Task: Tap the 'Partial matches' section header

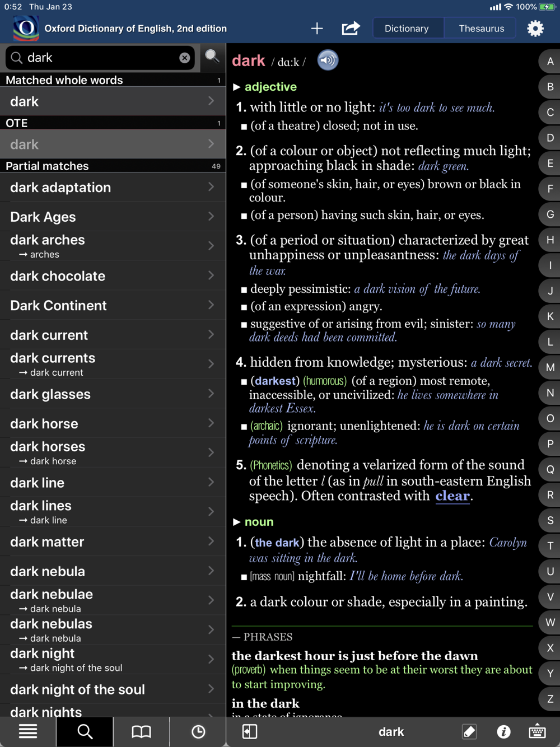Action: point(113,166)
